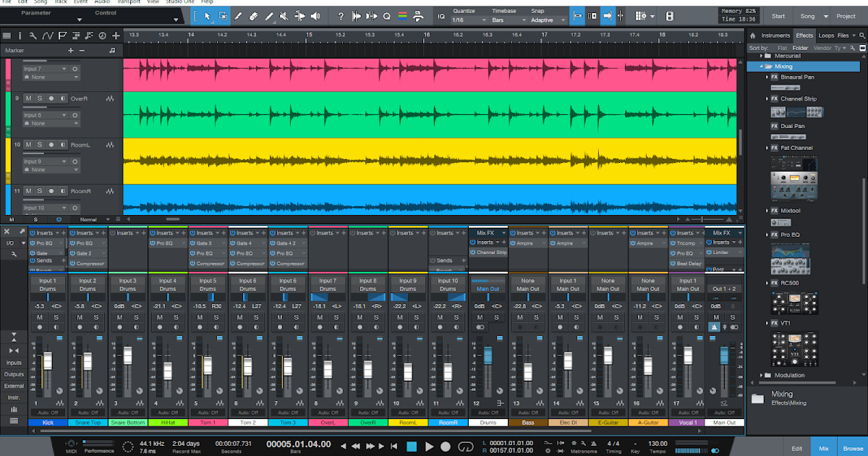868x456 pixels.
Task: Expand the Modulation effects folder
Action: coord(762,375)
